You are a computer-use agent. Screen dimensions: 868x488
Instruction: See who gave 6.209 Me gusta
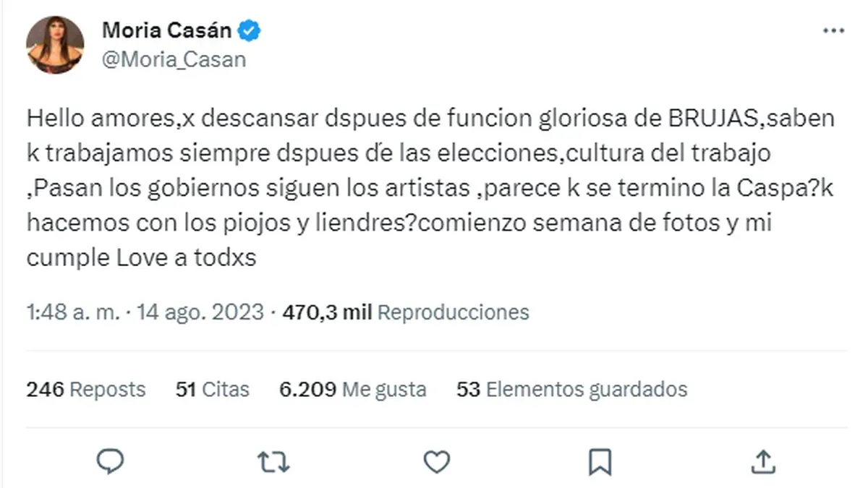click(353, 389)
